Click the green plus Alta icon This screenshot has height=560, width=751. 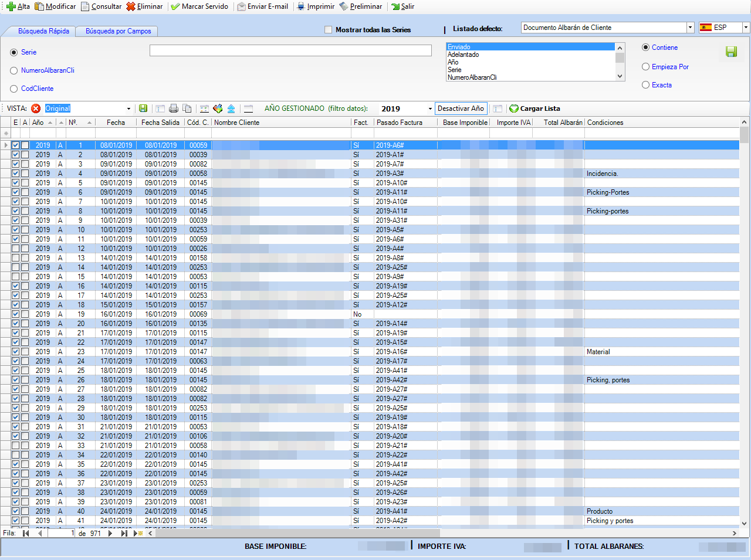[11, 6]
